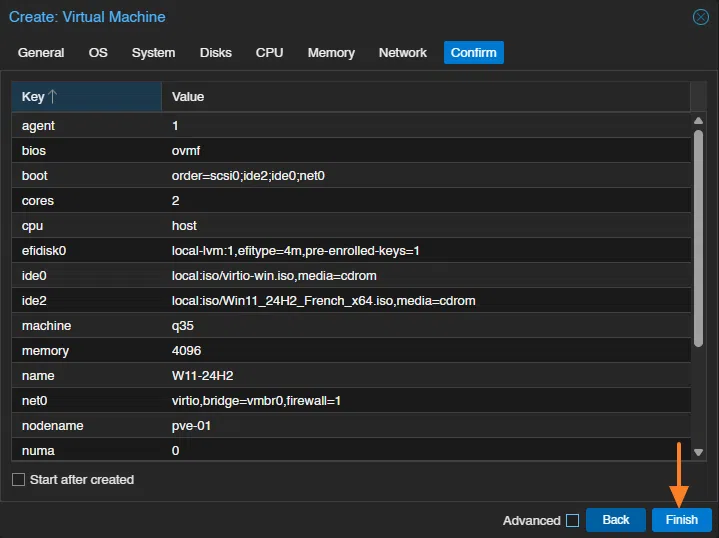Click the Confirm tab
The height and width of the screenshot is (538, 719).
tap(473, 53)
